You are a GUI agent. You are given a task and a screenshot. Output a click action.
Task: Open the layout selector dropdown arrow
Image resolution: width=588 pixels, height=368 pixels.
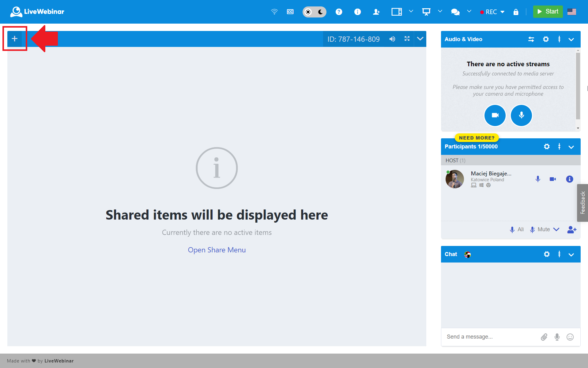pos(411,12)
